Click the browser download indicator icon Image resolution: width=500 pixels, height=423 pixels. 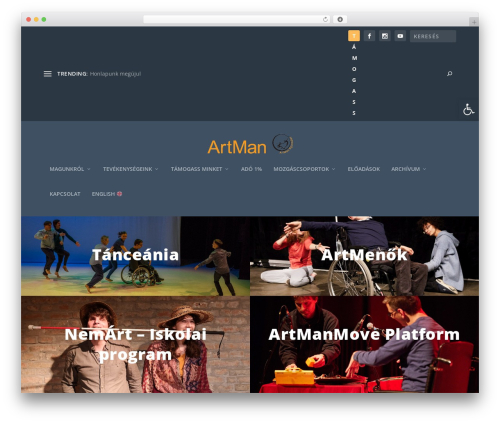click(x=340, y=19)
